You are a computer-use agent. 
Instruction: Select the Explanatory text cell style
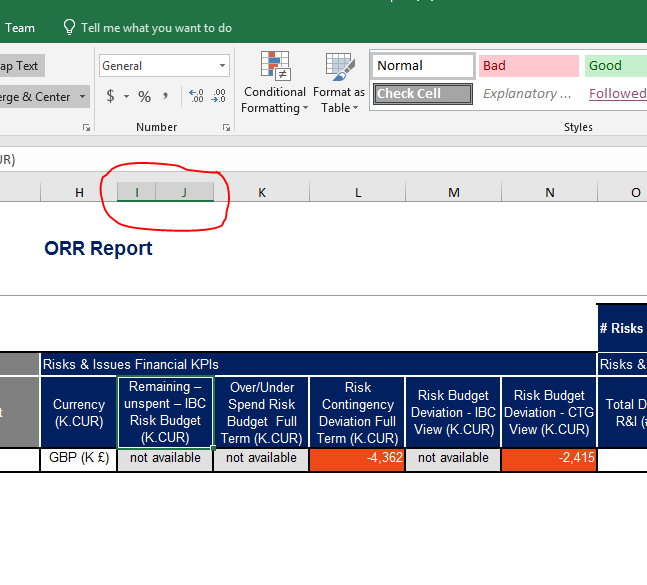coord(528,94)
